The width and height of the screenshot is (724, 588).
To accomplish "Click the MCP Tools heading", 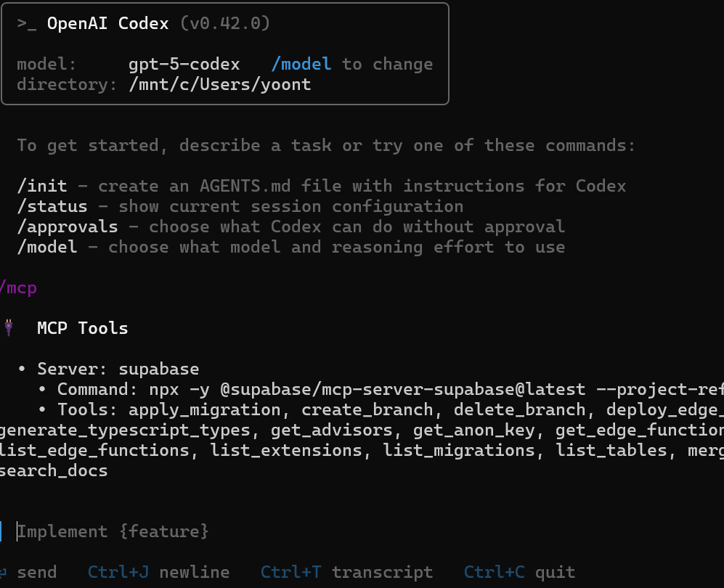I will [x=83, y=328].
